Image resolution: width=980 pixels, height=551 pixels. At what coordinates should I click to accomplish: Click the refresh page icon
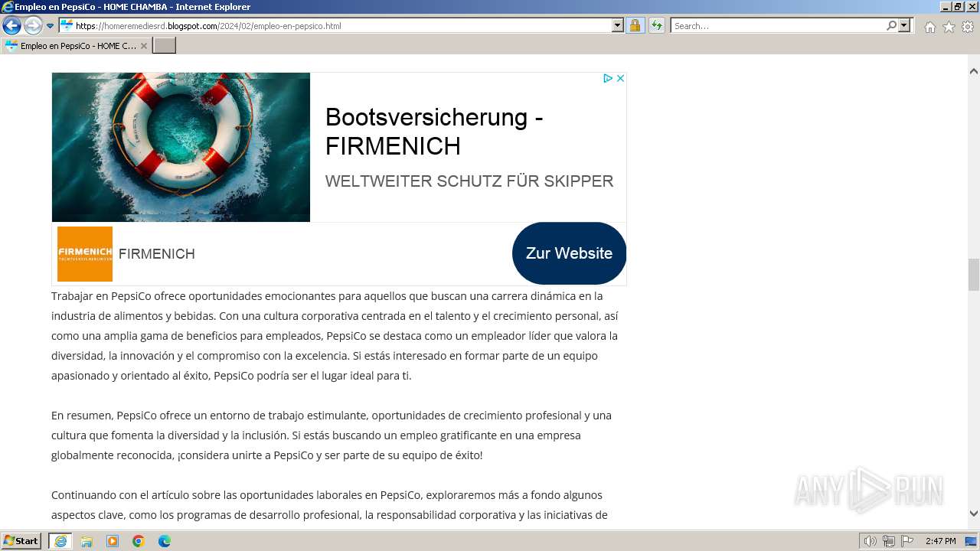[657, 26]
